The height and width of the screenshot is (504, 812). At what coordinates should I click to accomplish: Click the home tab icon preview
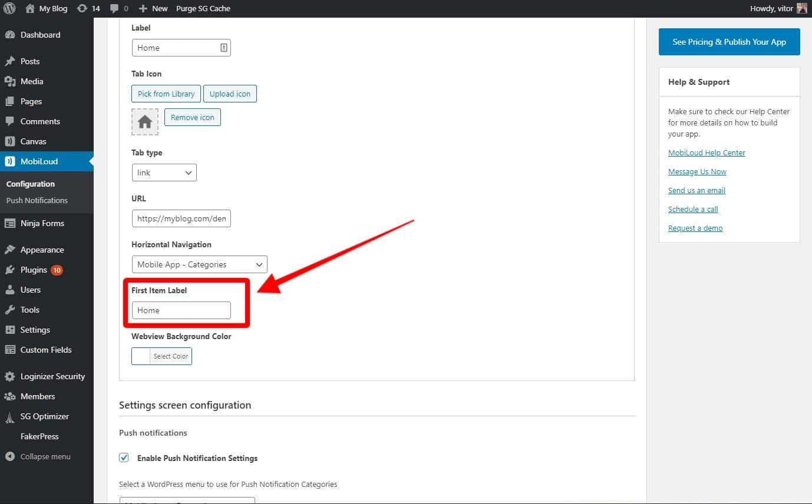(x=145, y=122)
